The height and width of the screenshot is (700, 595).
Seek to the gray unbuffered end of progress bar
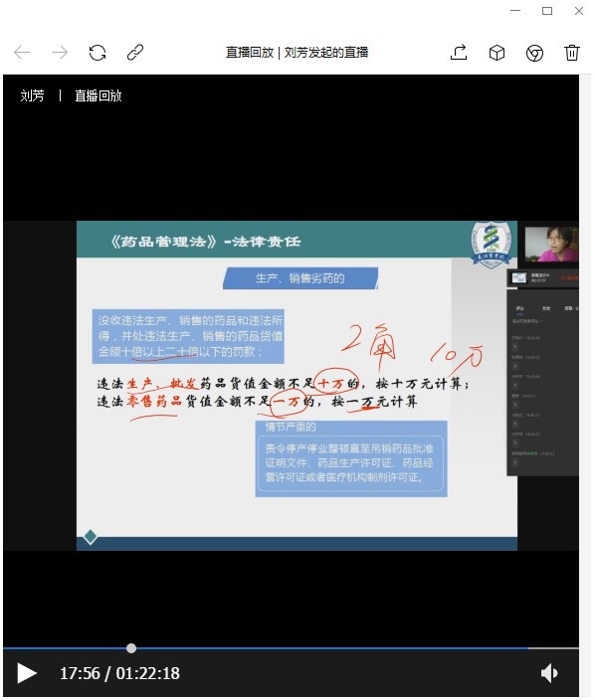[553, 647]
